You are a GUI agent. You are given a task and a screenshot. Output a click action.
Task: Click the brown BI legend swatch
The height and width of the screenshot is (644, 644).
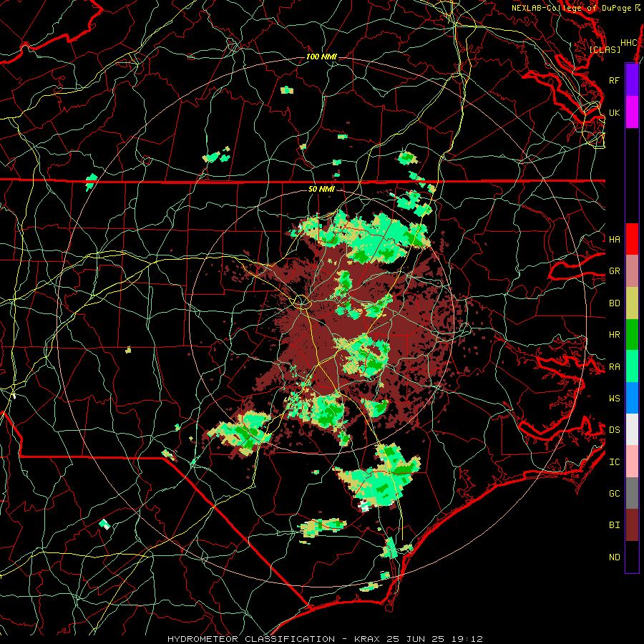(x=632, y=525)
